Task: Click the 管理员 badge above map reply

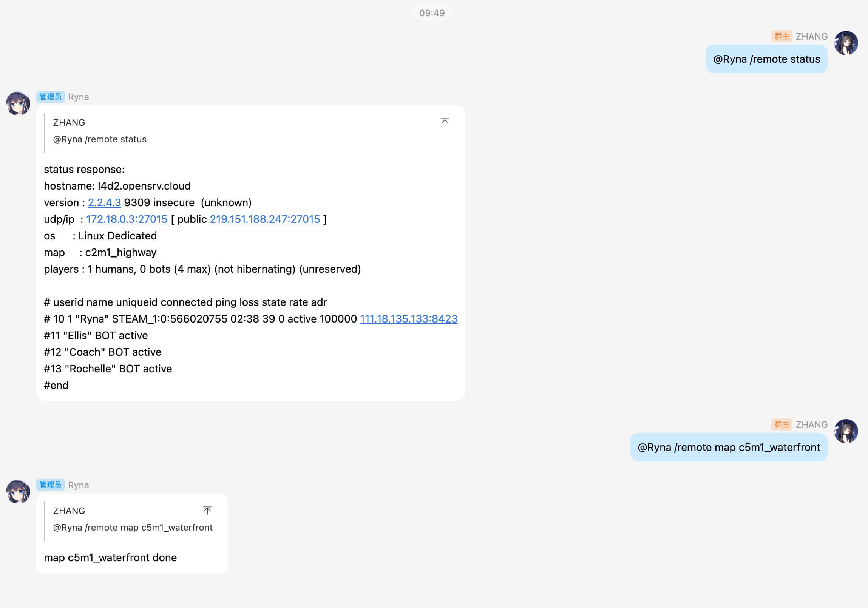Action: click(50, 485)
